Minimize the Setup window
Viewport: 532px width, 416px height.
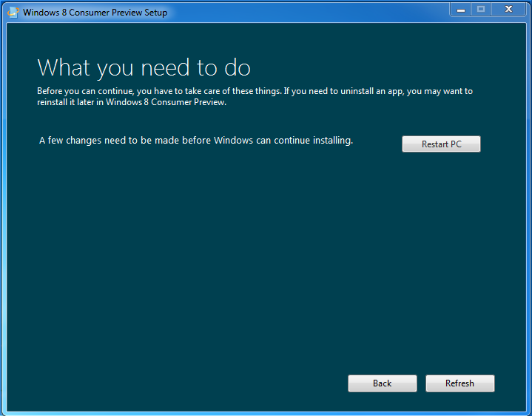point(459,9)
